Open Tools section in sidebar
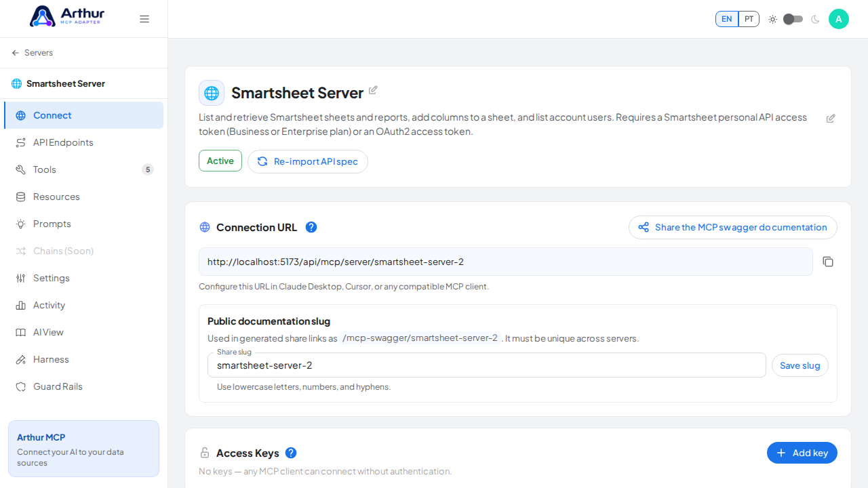 click(83, 169)
